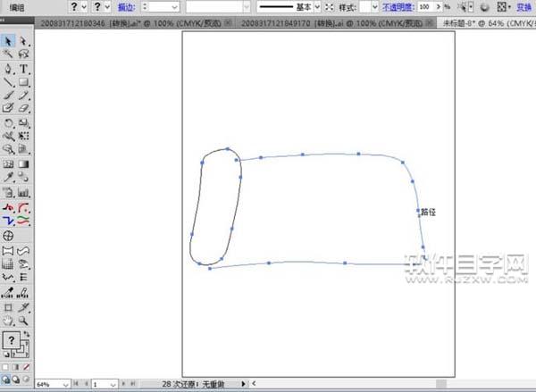Open the stroke weight dropdown
Screen dimensions: 536x392
coord(175,7)
